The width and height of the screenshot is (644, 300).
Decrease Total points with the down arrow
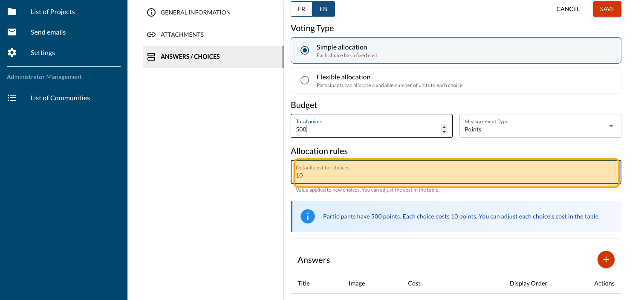click(444, 132)
